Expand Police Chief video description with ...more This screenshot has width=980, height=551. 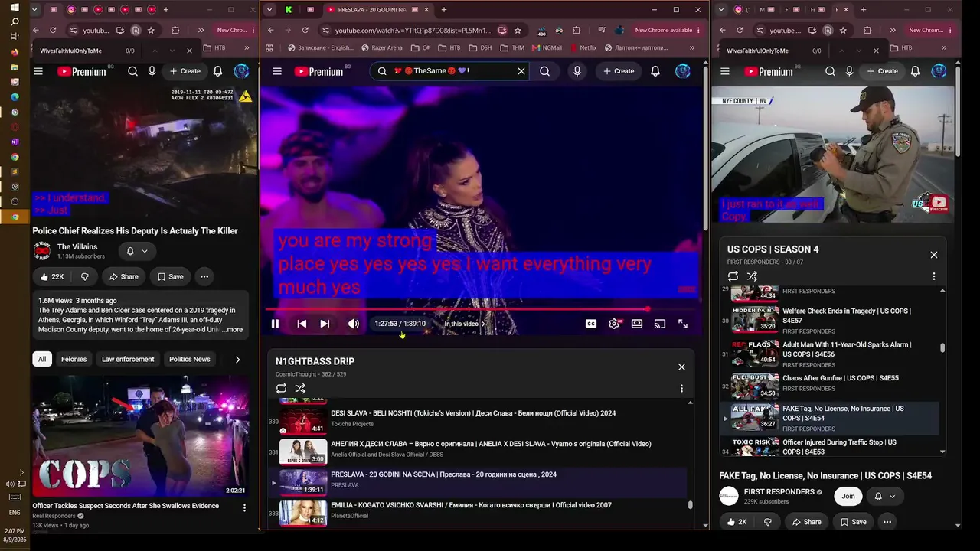tap(232, 330)
